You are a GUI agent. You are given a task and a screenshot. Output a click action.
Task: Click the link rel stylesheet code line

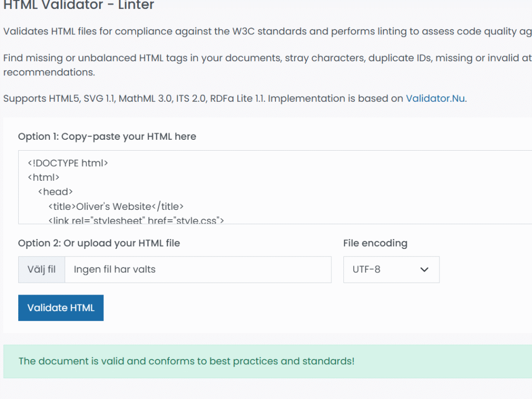(x=136, y=220)
